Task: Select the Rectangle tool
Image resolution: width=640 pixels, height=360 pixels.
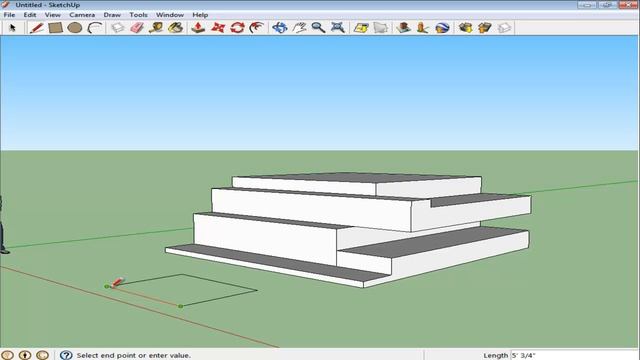Action: click(x=56, y=28)
